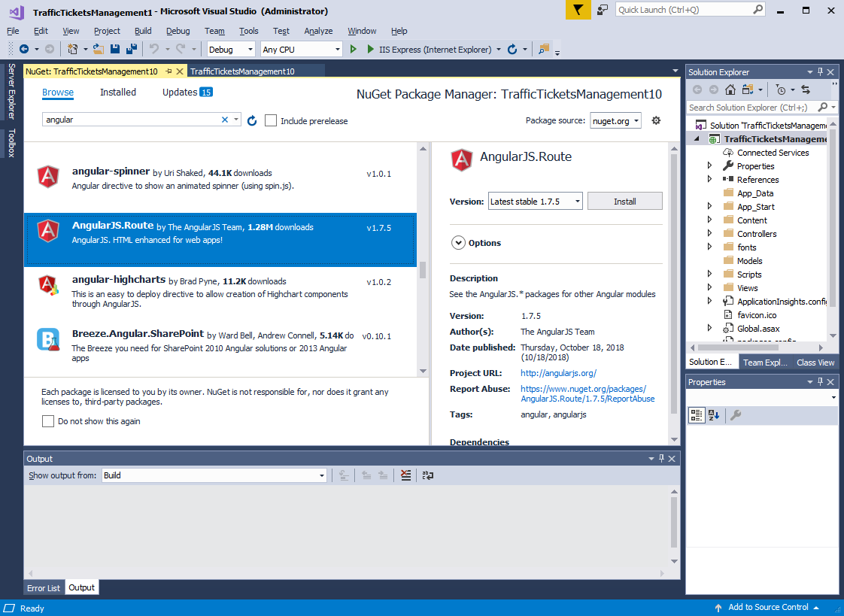Click Add to Source Control

pyautogui.click(x=768, y=608)
